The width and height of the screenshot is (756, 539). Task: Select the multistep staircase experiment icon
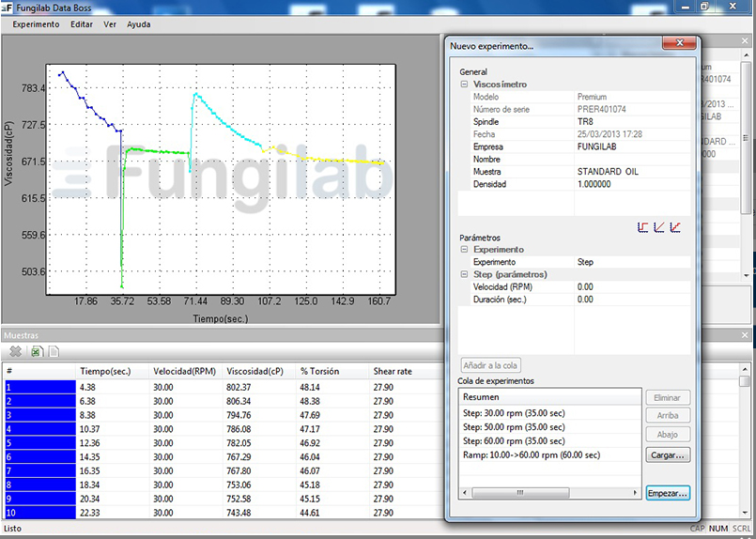[675, 227]
